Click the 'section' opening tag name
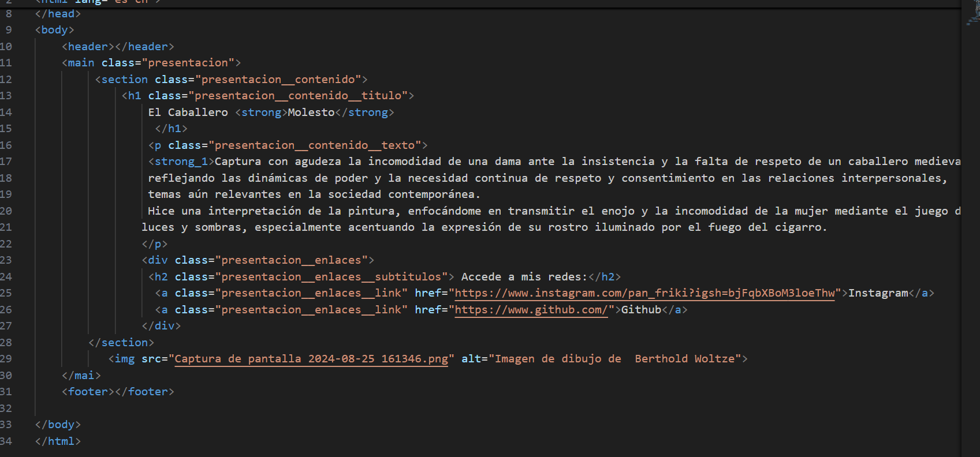Viewport: 980px width, 457px height. point(125,80)
